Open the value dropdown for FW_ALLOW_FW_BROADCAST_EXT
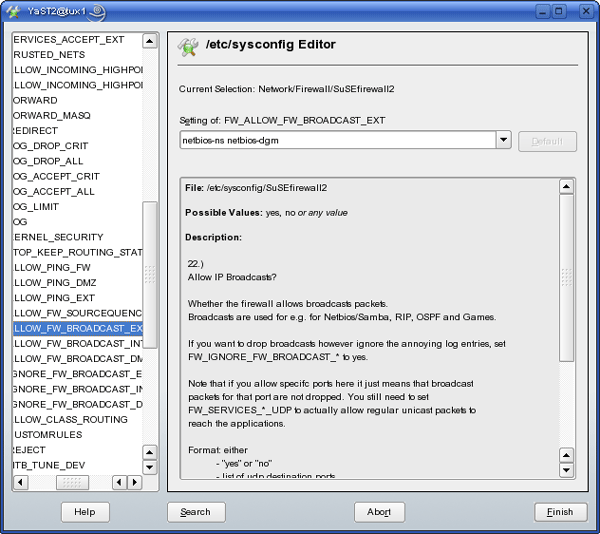Image resolution: width=600 pixels, height=534 pixels. 504,140
